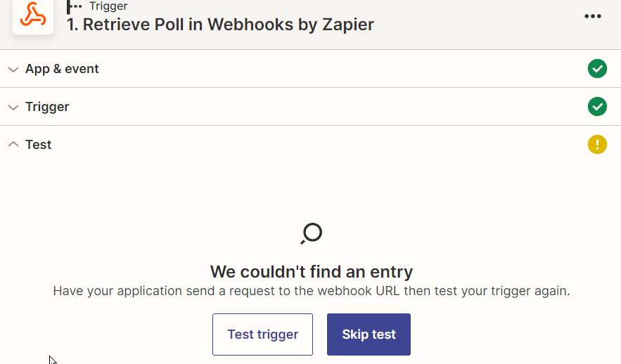Click the App & event section row

311,69
